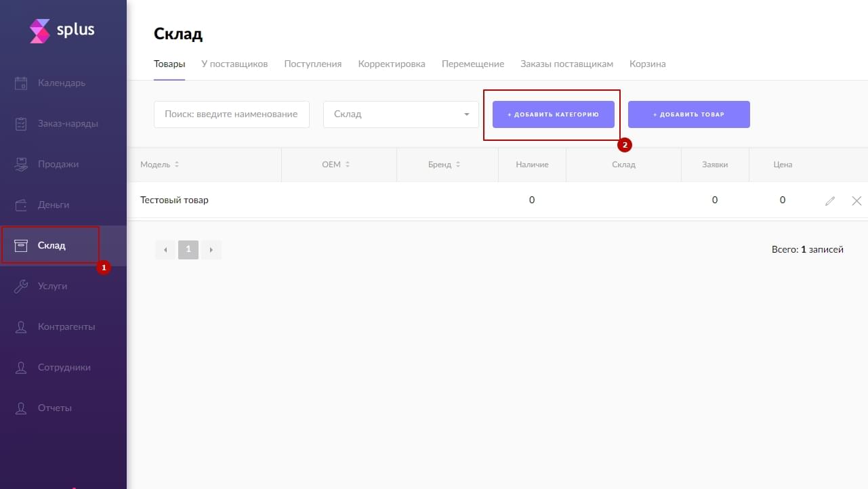Sort by Бренд column arrows
The width and height of the screenshot is (868, 489).
point(458,165)
